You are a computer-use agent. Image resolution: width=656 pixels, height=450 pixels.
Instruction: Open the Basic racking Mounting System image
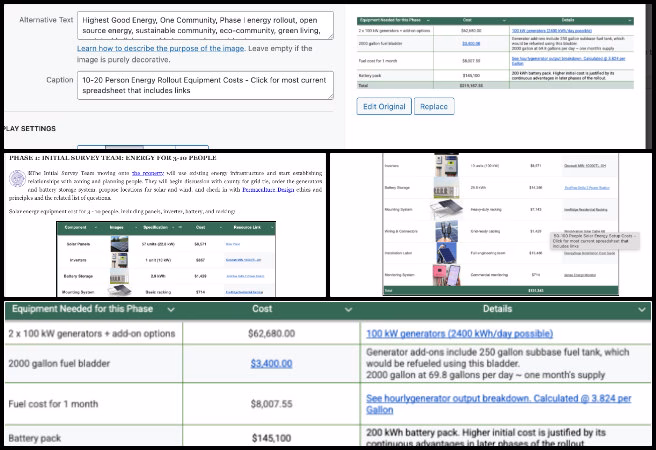119,291
